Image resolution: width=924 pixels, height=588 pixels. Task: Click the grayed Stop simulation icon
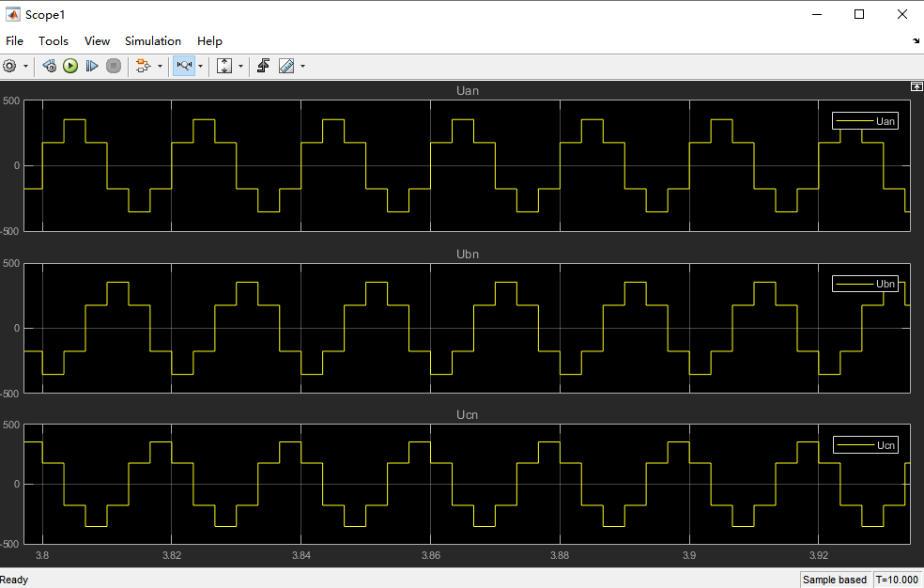click(114, 66)
